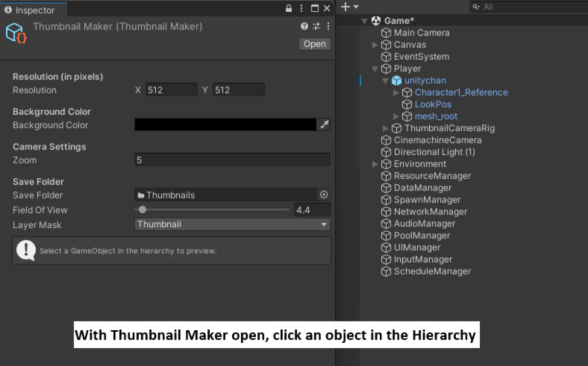Select AudioManager cube icon

tap(386, 224)
